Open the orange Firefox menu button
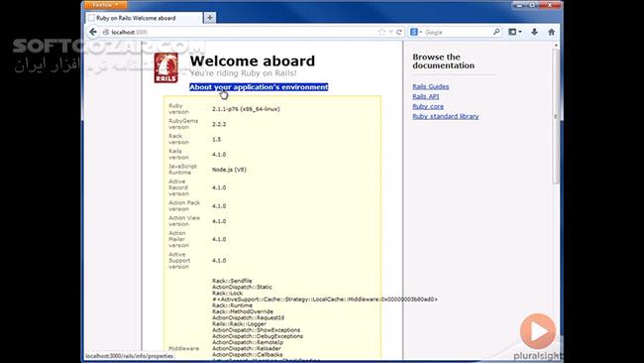The image size is (644, 363). tap(105, 5)
